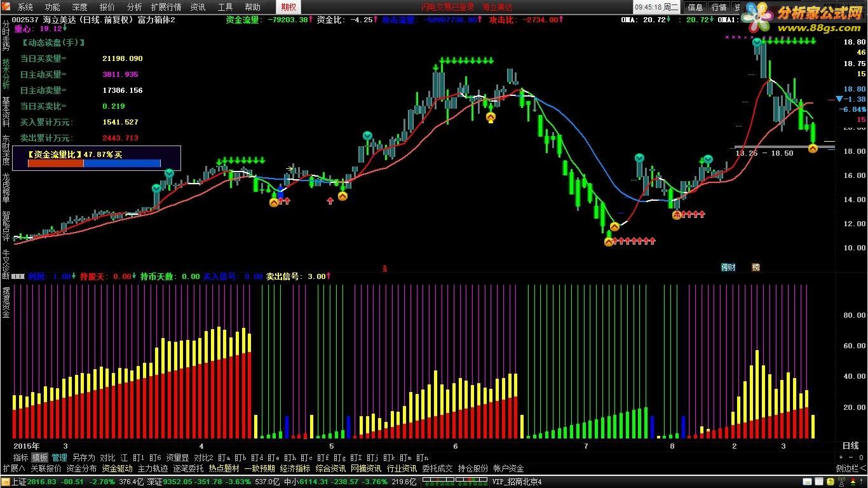Click the 传财 marker on the chart
868x488 pixels.
click(728, 268)
